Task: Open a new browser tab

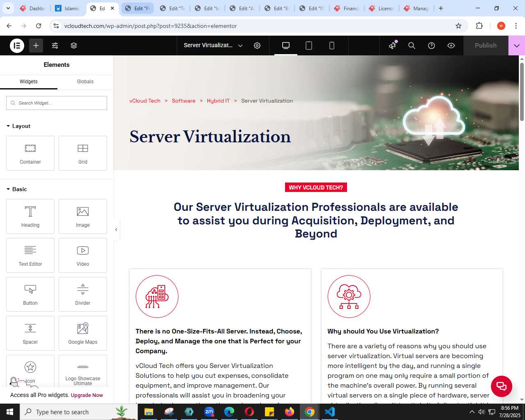Action: point(441,8)
